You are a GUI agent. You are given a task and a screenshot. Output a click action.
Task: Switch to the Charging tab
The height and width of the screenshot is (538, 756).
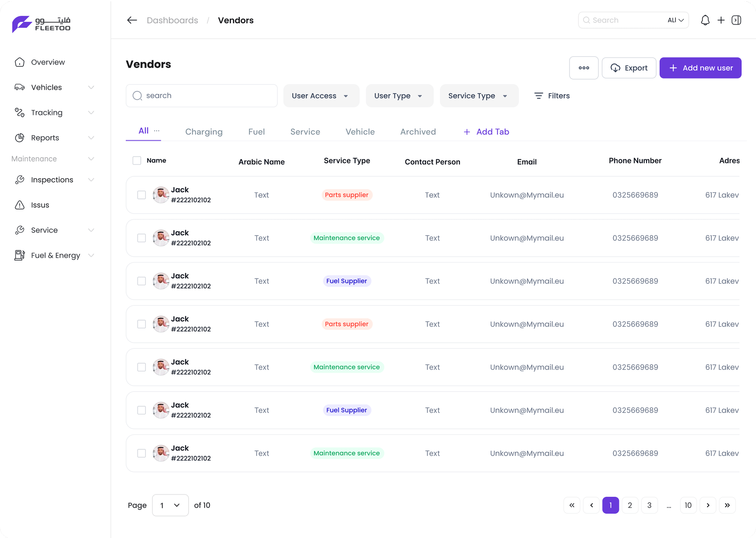point(203,132)
